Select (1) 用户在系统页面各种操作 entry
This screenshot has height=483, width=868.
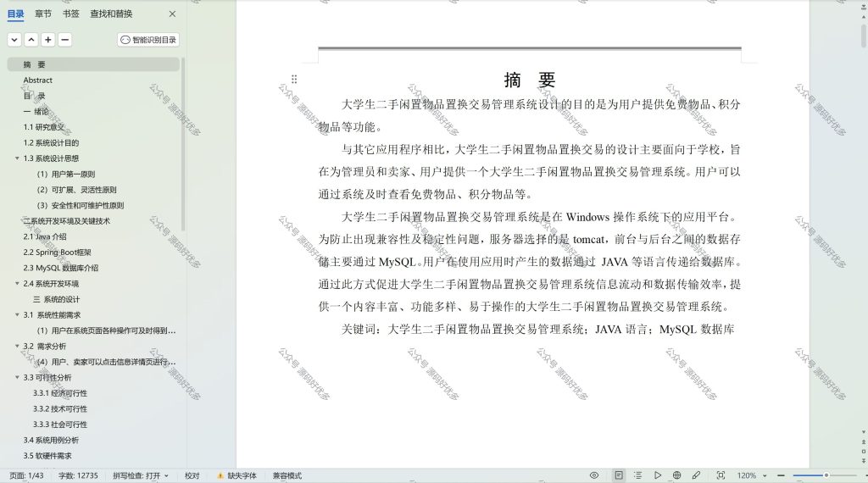tap(106, 330)
